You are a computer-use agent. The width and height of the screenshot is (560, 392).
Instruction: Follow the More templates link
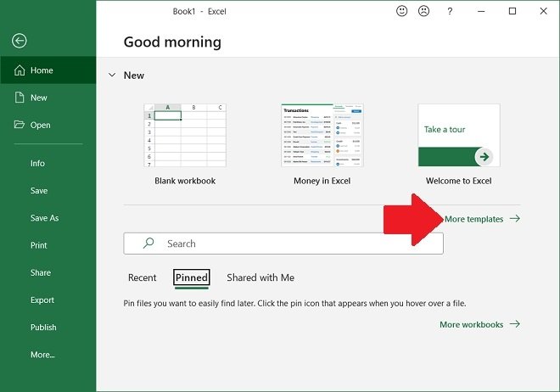pos(482,219)
